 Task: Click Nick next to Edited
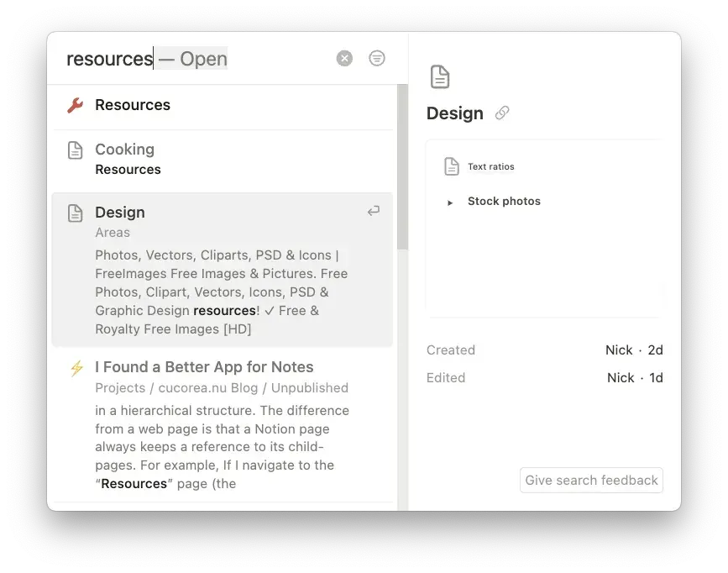pyautogui.click(x=621, y=377)
